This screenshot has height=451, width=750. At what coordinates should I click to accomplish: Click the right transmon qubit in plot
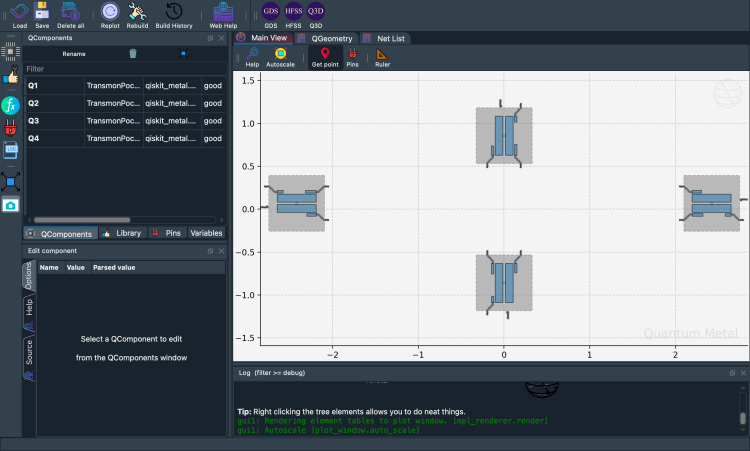(x=712, y=203)
